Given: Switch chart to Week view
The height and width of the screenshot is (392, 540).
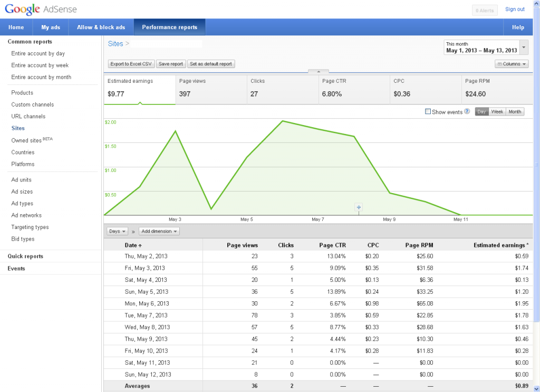Looking at the screenshot, I should coord(497,112).
